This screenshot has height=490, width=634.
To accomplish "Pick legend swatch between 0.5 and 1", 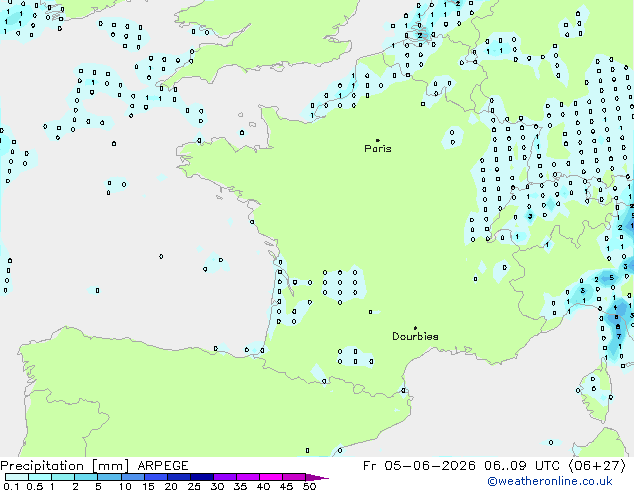I will pyautogui.click(x=40, y=477).
